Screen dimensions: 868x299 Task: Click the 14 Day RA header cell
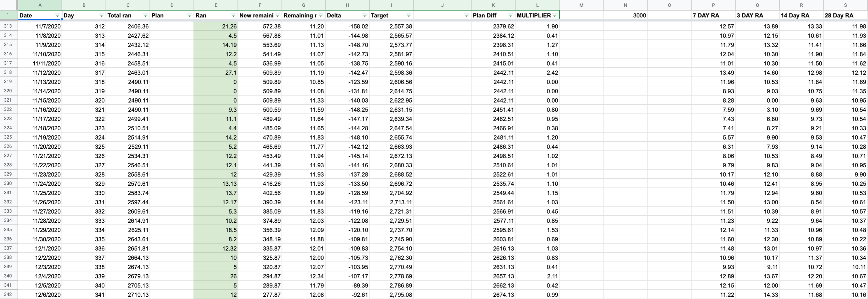click(x=801, y=16)
